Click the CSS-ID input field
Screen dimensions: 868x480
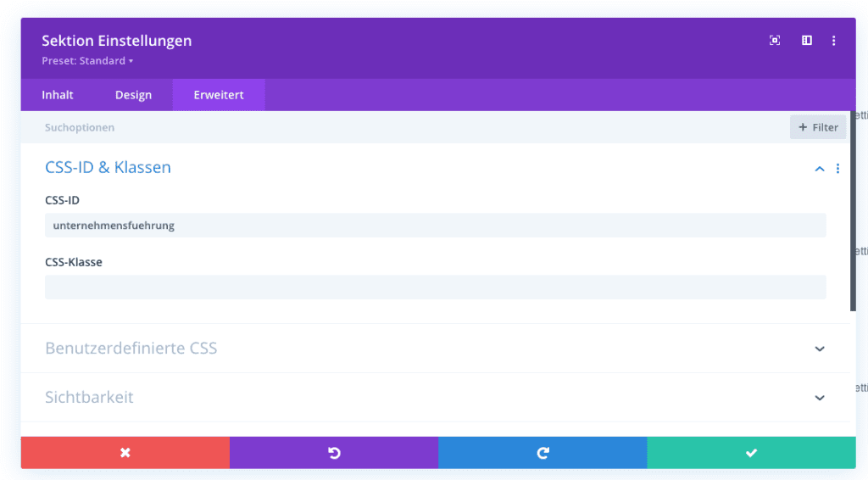tap(435, 226)
